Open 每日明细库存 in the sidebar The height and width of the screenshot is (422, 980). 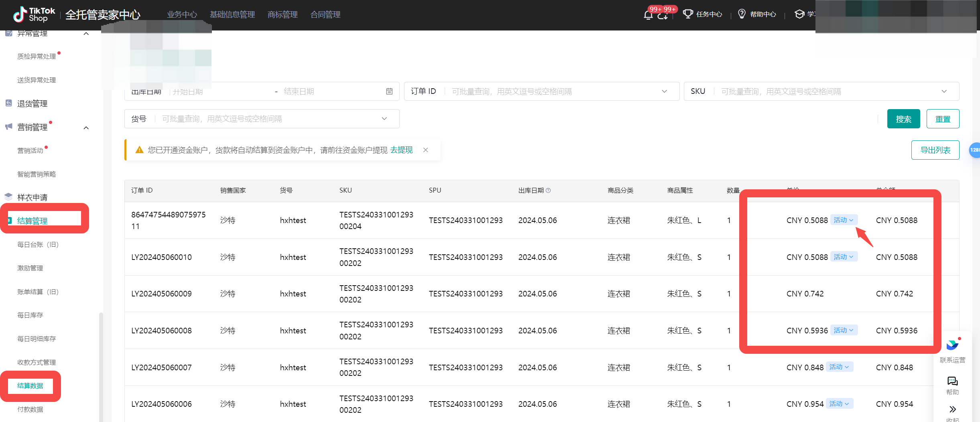pos(37,339)
